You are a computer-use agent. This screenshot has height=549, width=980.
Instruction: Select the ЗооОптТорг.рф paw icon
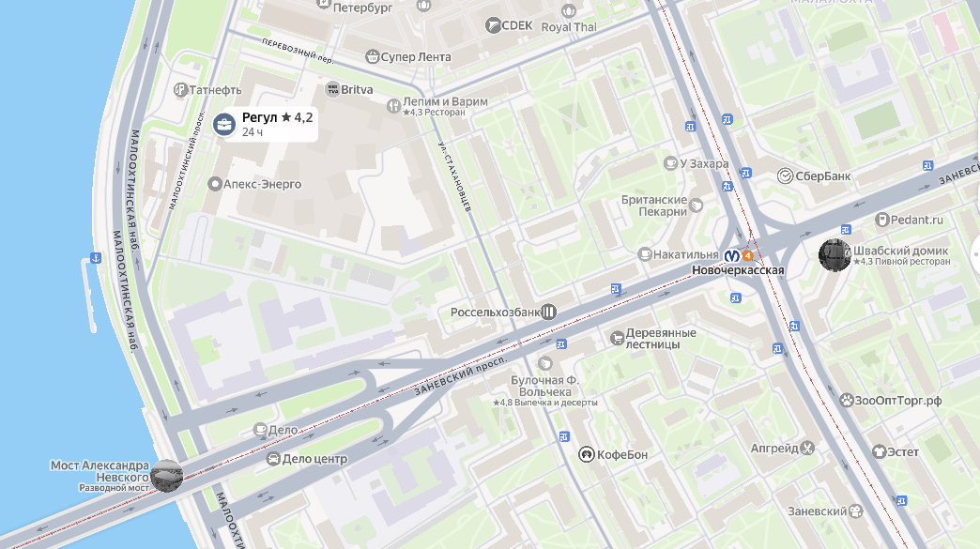(x=847, y=401)
